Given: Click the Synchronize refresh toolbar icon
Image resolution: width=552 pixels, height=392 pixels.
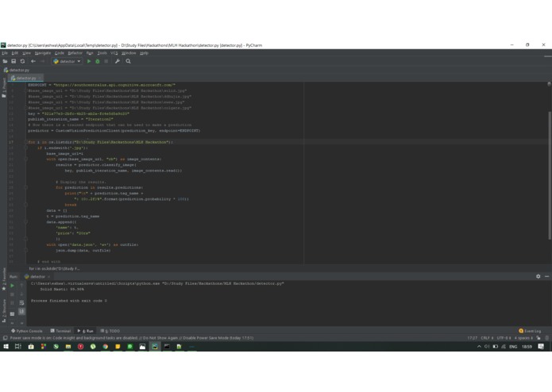Looking at the screenshot, I should [22, 62].
